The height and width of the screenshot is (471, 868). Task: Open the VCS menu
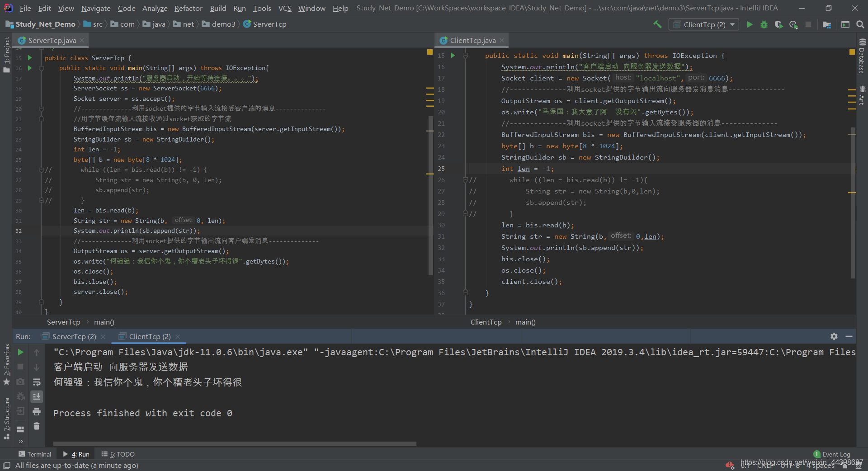click(x=285, y=8)
